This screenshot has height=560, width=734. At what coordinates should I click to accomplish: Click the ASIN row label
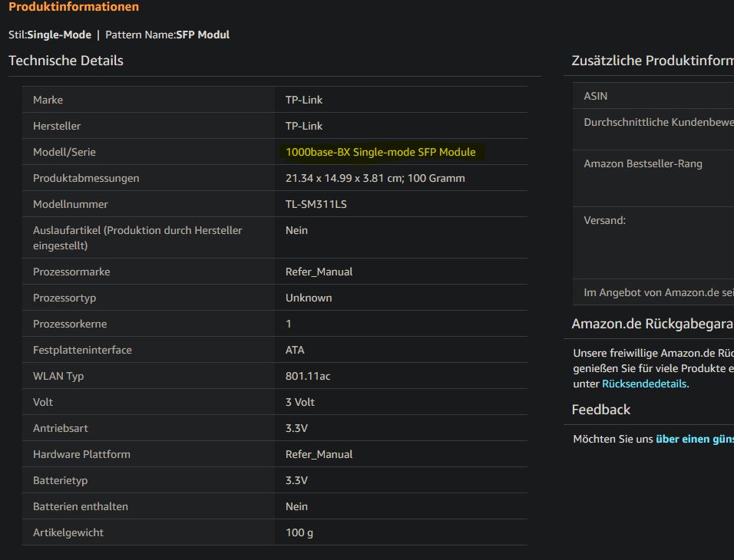pos(596,96)
